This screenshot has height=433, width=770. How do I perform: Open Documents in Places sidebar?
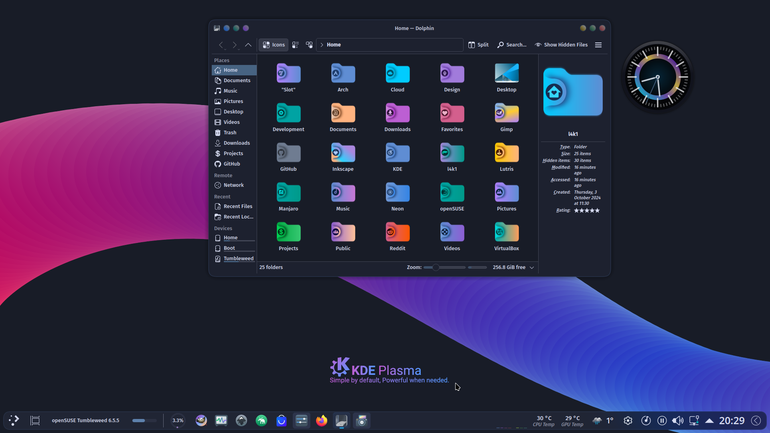coord(234,81)
